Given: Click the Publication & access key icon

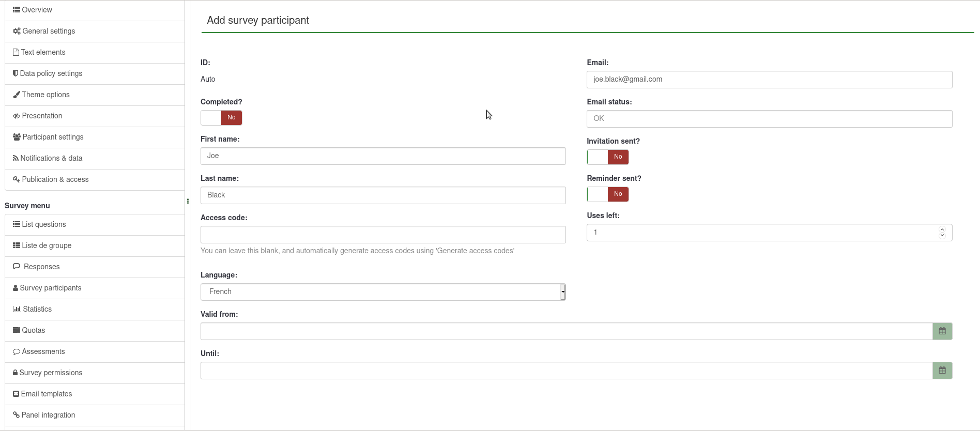Looking at the screenshot, I should tap(17, 179).
